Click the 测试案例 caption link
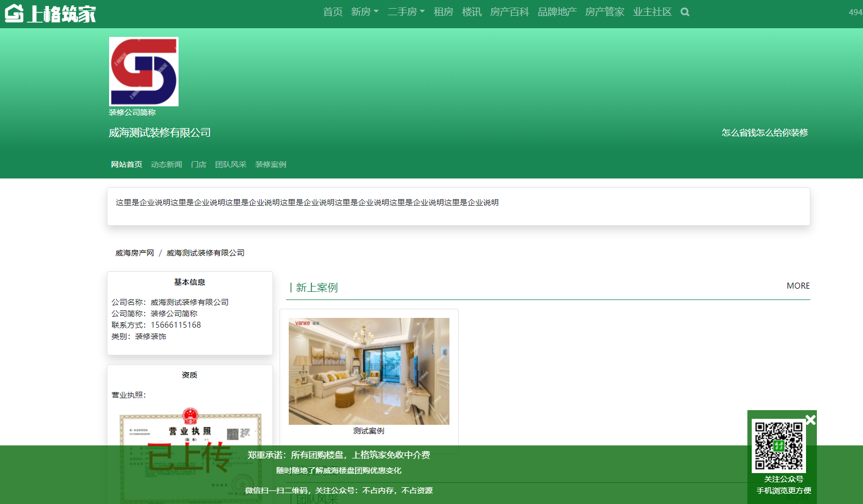The height and width of the screenshot is (504, 863). click(x=369, y=431)
